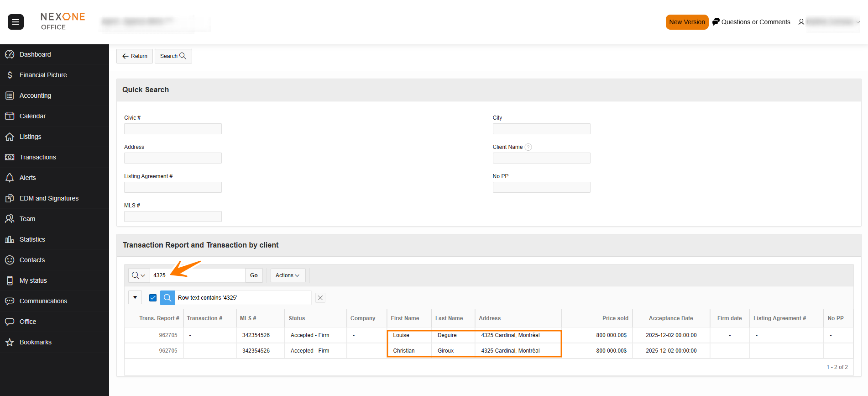
Task: Collapse the filter bar with triangle arrow
Action: tap(135, 298)
